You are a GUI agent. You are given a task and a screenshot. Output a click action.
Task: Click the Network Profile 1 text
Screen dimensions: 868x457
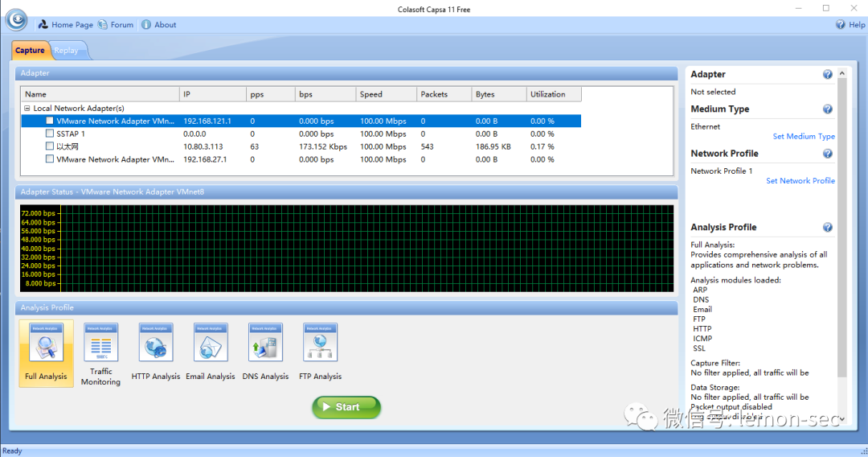721,171
